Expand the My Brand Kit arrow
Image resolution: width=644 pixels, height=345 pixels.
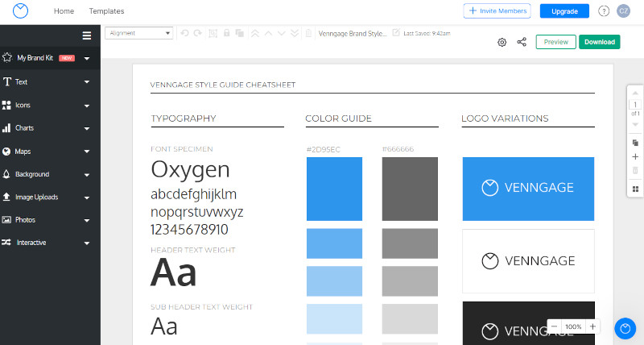point(87,58)
